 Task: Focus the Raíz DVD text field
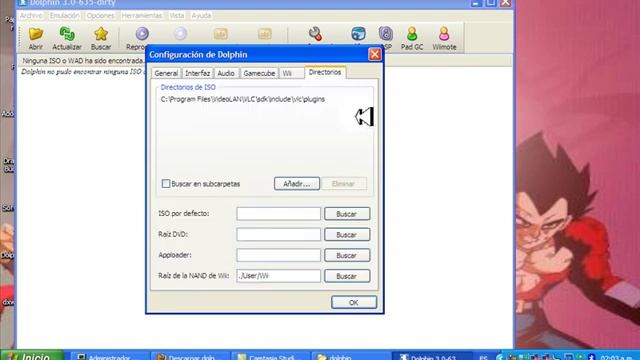click(x=278, y=234)
